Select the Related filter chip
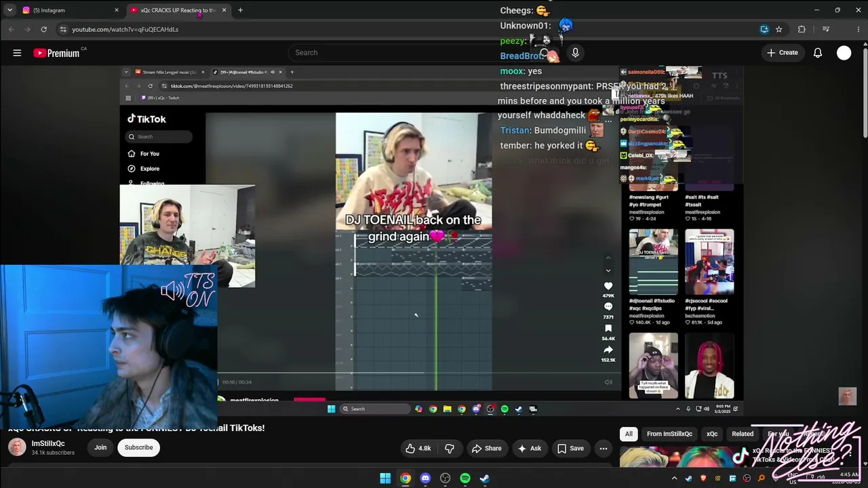 tap(743, 434)
